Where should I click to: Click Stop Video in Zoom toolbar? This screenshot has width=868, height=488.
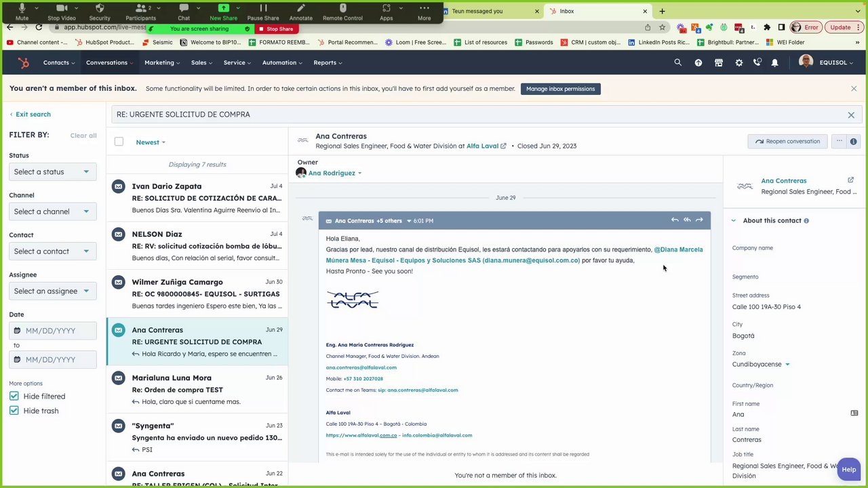pos(62,12)
